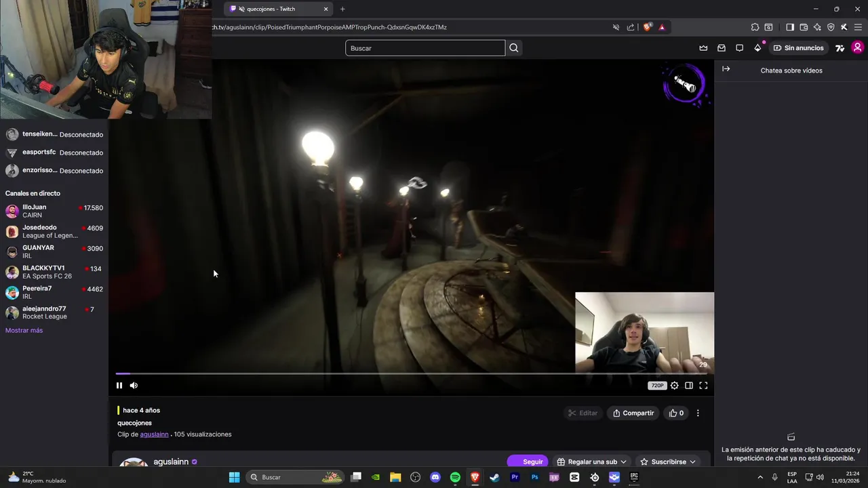Follow the channel with the Seguir button
Screen dimensions: 868x488
click(x=528, y=462)
